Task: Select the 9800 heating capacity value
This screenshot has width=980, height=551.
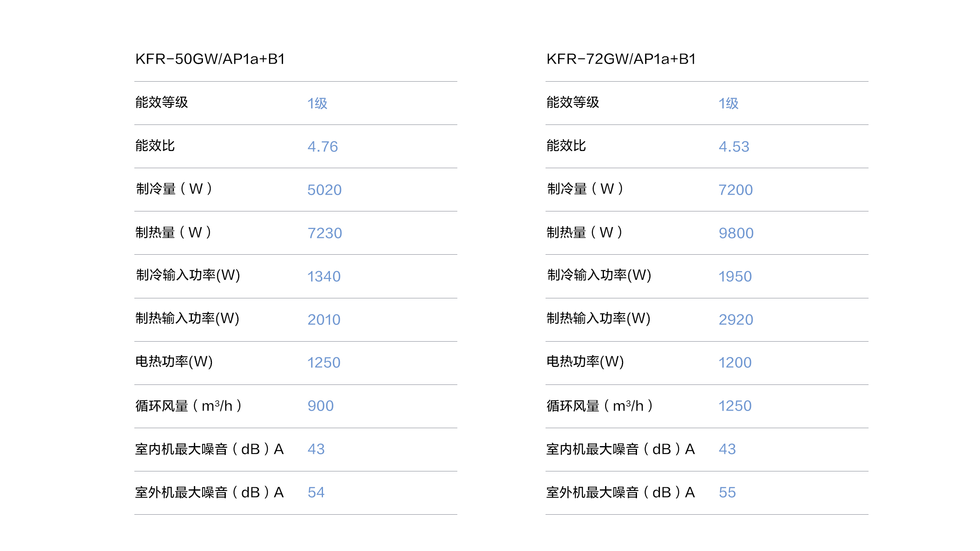Action: (x=736, y=233)
